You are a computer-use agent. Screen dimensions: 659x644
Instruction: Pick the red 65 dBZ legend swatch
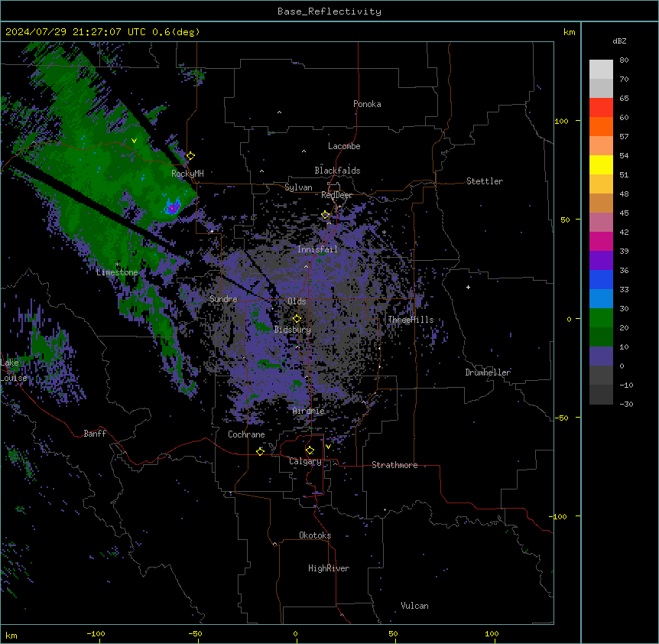coord(601,108)
